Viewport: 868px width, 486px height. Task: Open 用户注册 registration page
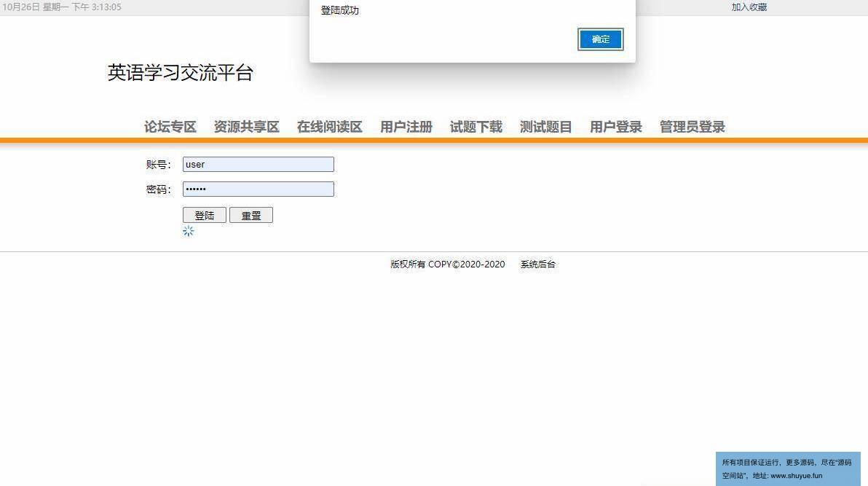coord(406,127)
